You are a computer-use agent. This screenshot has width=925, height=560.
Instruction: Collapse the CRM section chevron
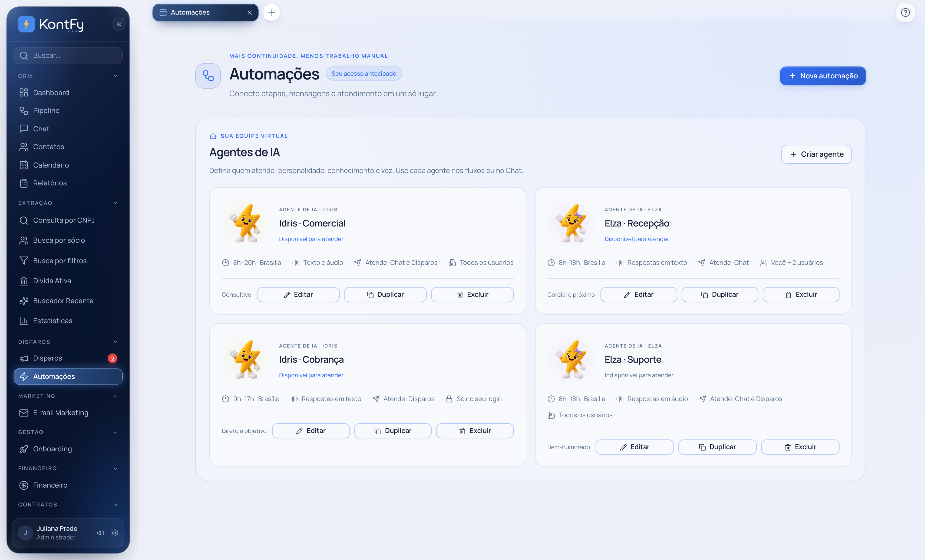(115, 76)
